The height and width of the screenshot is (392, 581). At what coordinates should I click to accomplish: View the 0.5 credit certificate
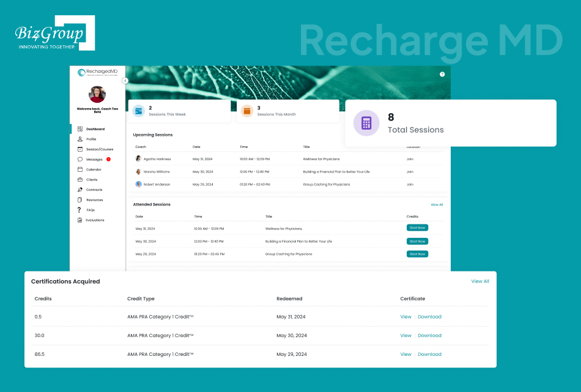pos(405,317)
